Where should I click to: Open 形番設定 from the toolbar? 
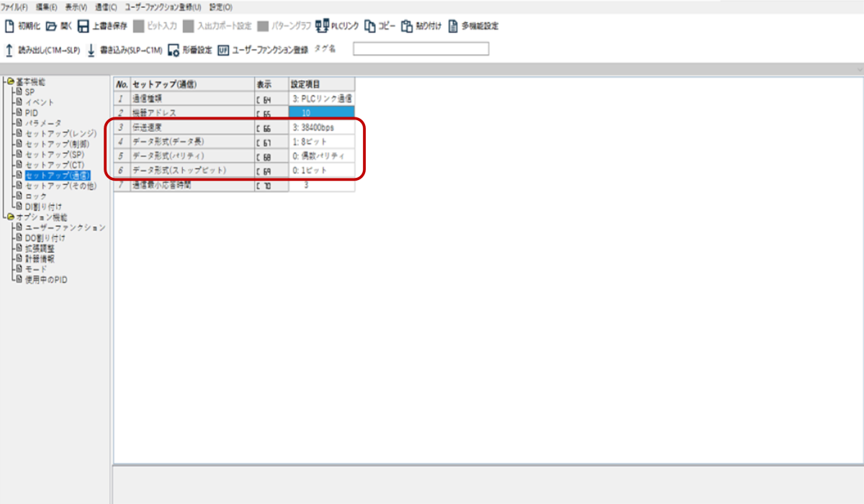[173, 50]
